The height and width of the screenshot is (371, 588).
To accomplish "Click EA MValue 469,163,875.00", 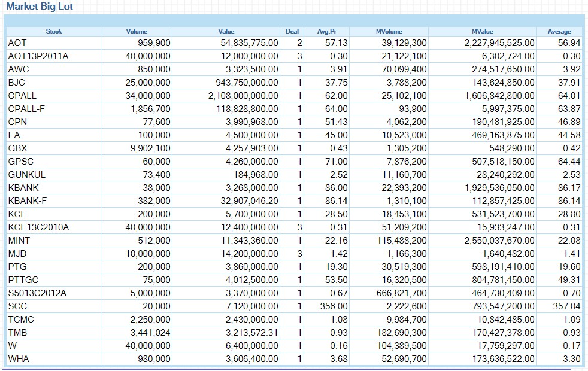I will click(503, 135).
